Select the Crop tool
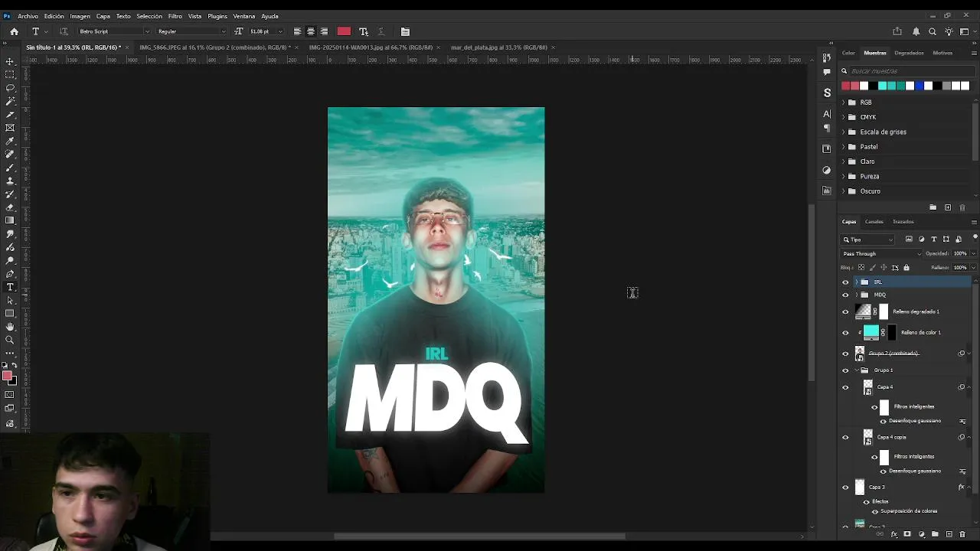This screenshot has height=551, width=980. click(10, 114)
